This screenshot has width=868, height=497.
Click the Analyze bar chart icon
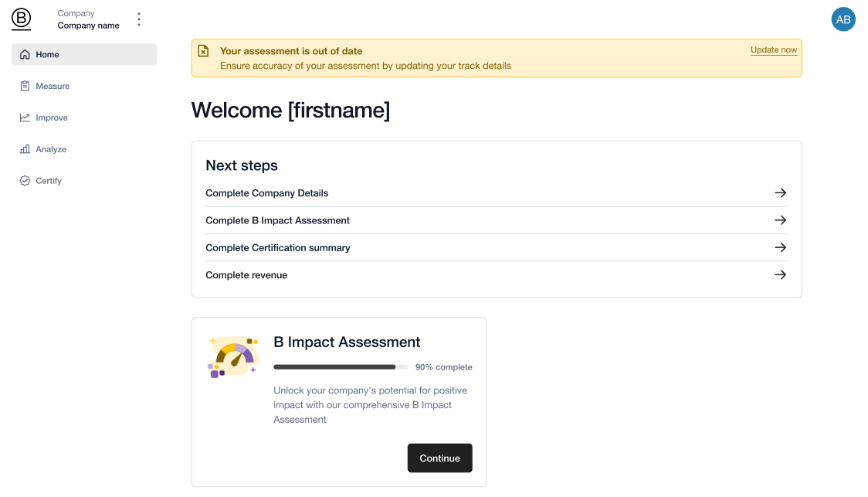click(x=25, y=149)
